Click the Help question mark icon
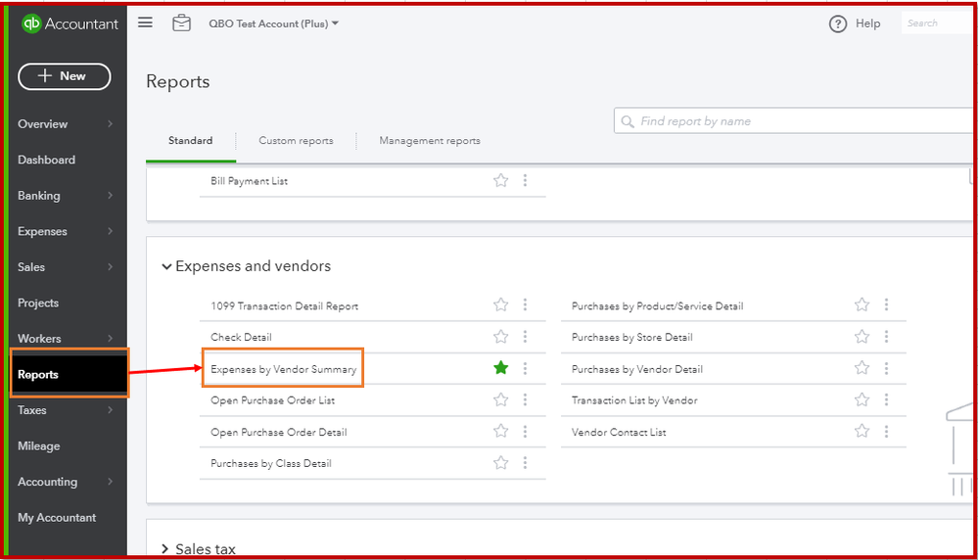978x560 pixels. click(x=838, y=24)
